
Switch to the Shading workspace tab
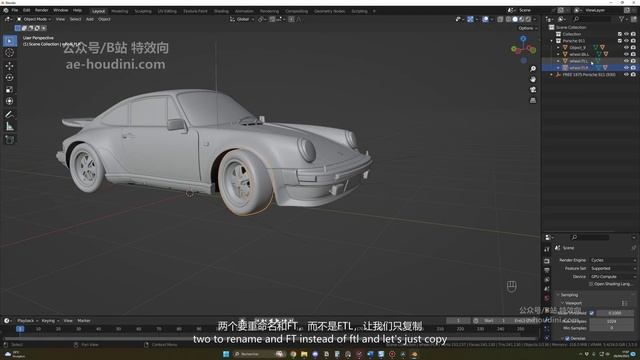(x=221, y=11)
